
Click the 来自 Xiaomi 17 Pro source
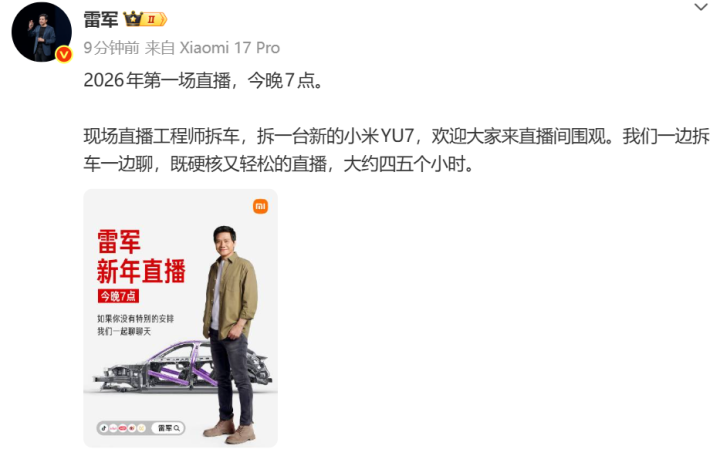(x=212, y=48)
